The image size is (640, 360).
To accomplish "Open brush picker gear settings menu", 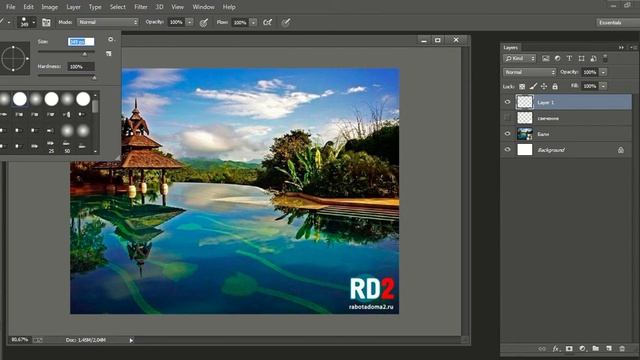I will pyautogui.click(x=111, y=40).
